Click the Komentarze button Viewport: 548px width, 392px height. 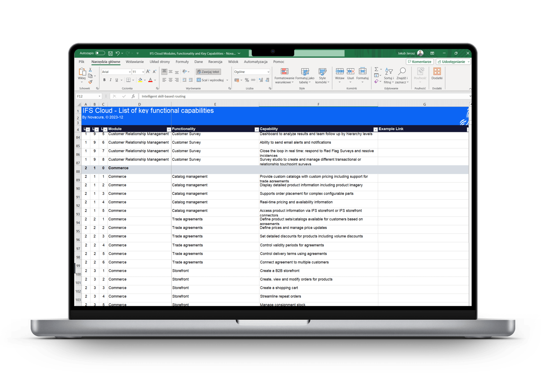pyautogui.click(x=419, y=62)
